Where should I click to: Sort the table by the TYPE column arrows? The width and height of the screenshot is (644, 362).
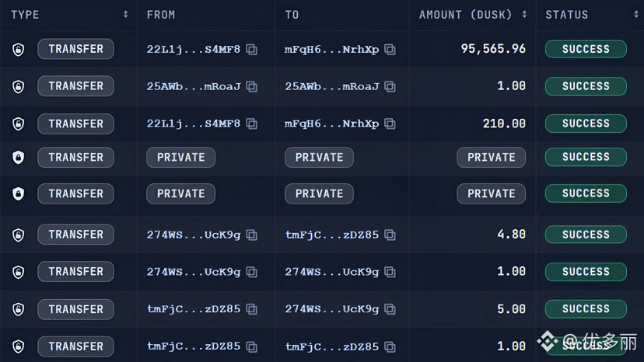tap(126, 14)
